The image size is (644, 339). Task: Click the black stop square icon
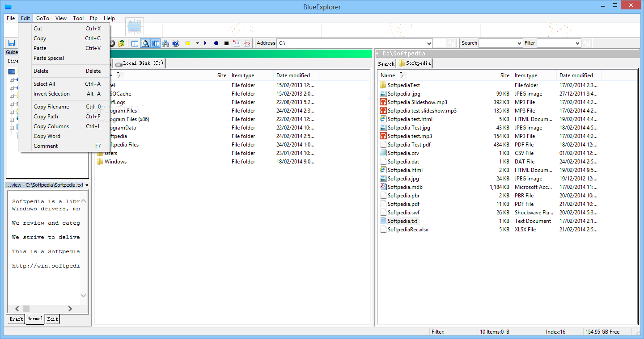(226, 43)
